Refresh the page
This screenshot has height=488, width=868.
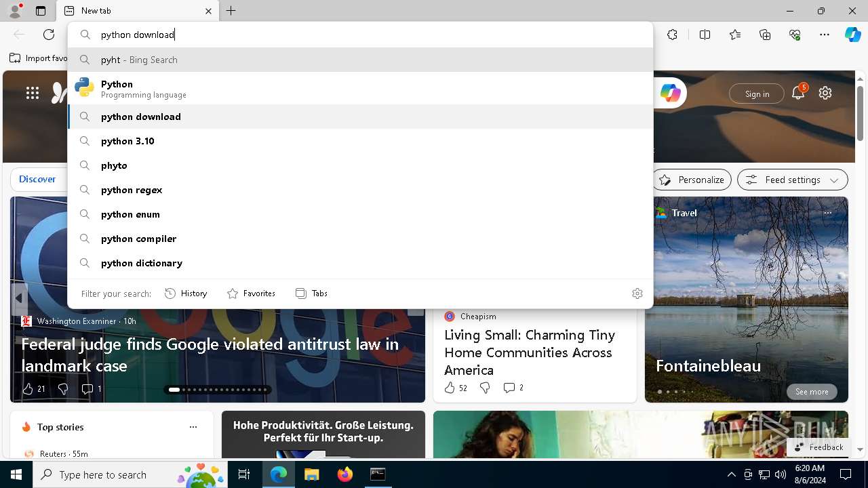pos(49,35)
